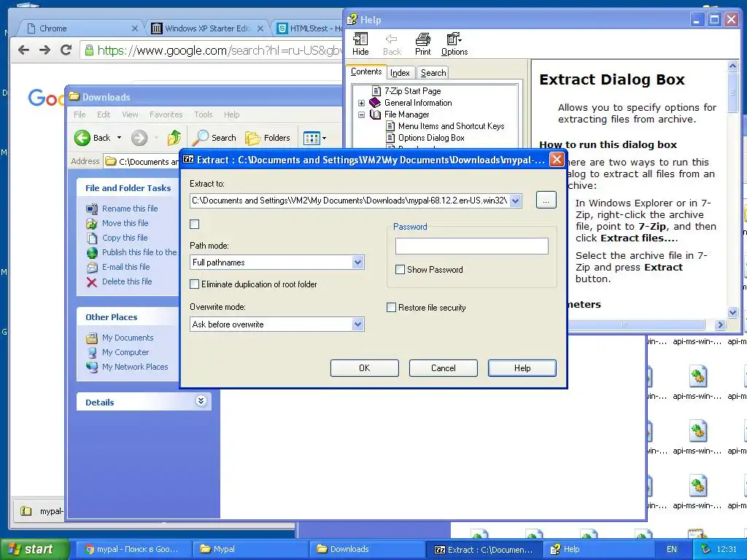The width and height of the screenshot is (747, 560).
Task: Open Overwrite mode dropdown
Action: click(357, 324)
